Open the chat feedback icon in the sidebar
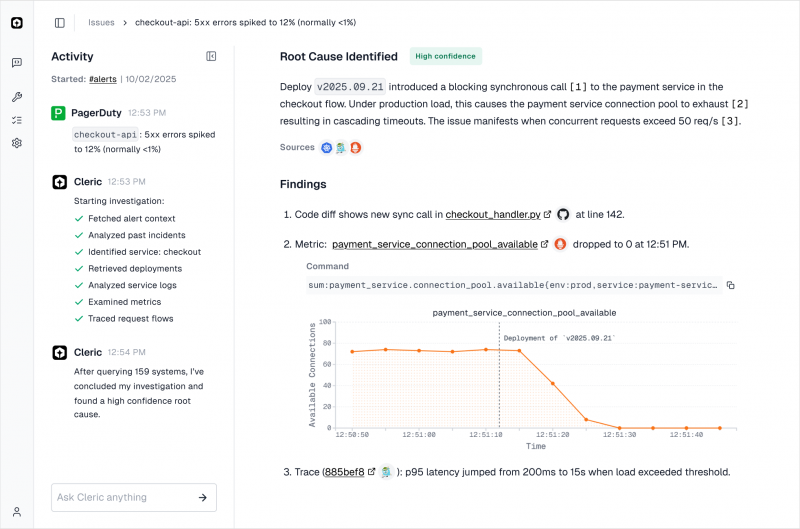Screen dimensions: 800x529 tap(17, 62)
